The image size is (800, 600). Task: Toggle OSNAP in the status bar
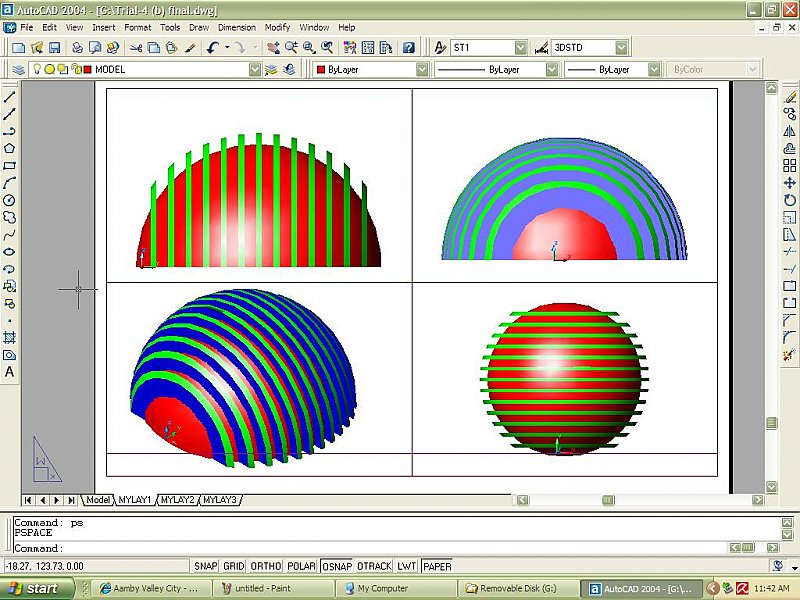[336, 566]
